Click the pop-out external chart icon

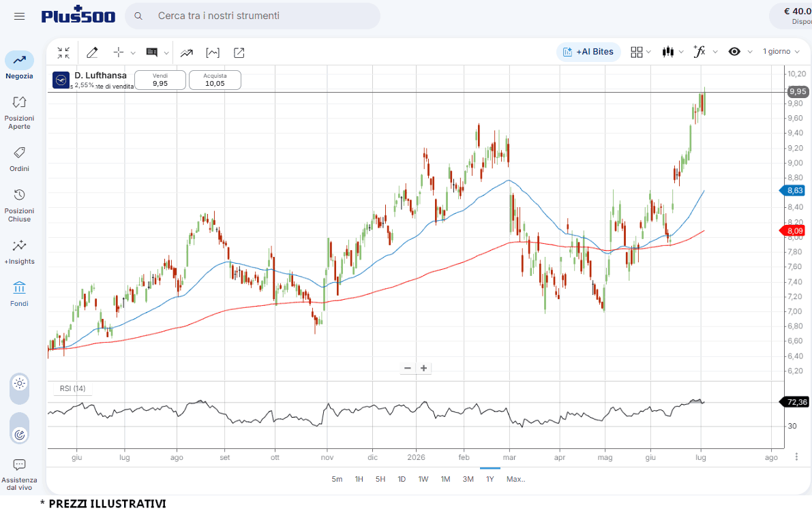[x=239, y=53]
